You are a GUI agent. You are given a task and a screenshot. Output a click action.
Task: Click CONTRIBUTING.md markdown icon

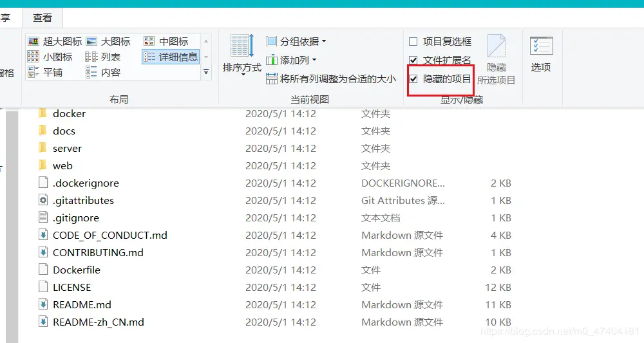coord(43,252)
